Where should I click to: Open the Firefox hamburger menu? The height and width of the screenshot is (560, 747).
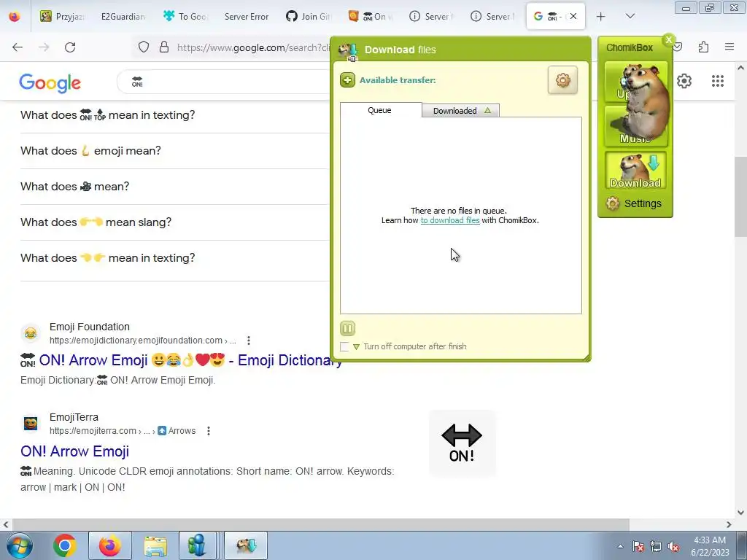click(729, 47)
